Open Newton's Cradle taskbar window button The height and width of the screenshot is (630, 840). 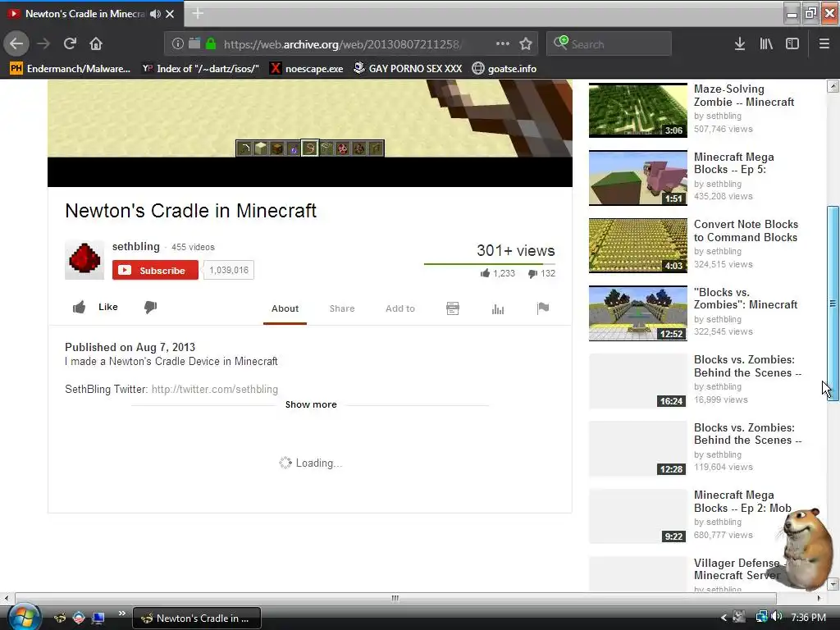coord(197,619)
